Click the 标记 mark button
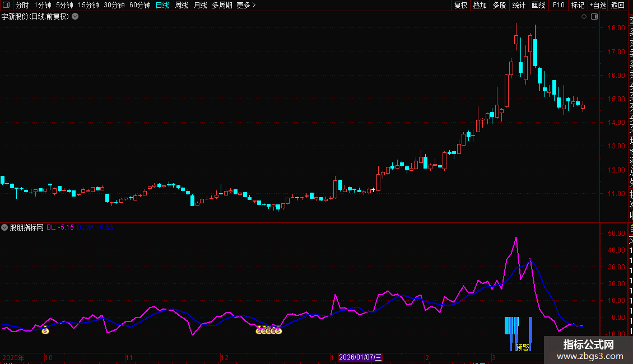The height and width of the screenshot is (364, 633). (x=578, y=5)
